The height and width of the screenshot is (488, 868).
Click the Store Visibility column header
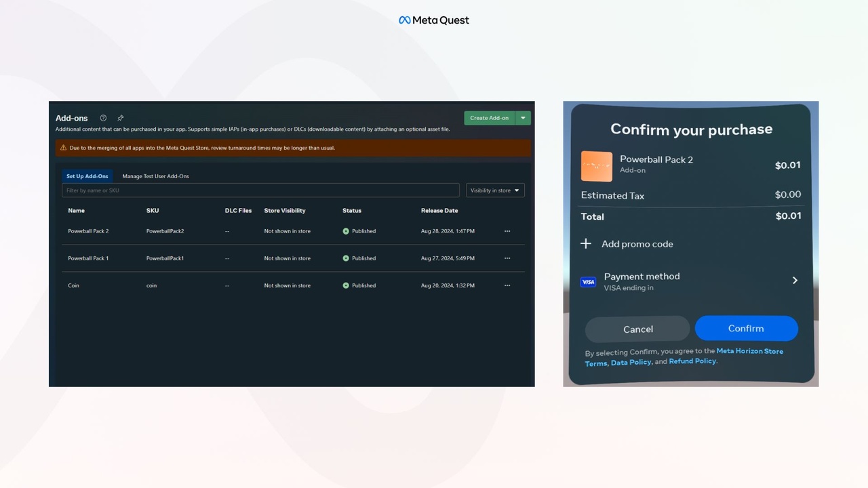click(x=285, y=211)
